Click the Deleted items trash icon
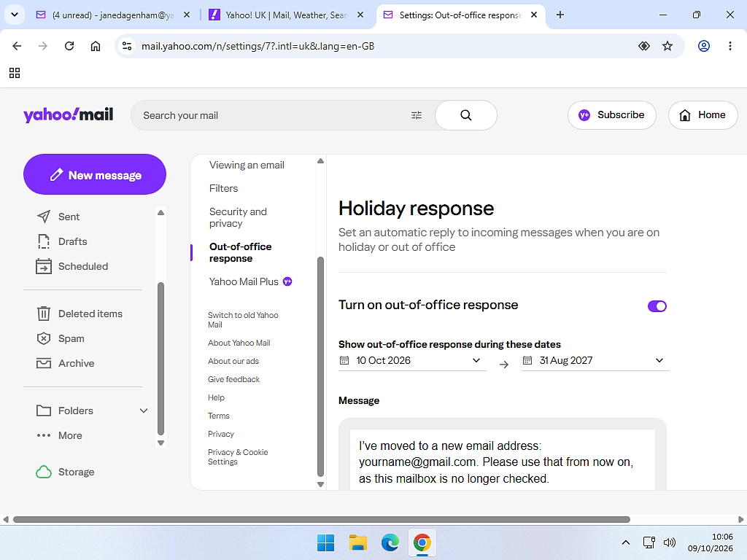747x560 pixels. pos(43,314)
